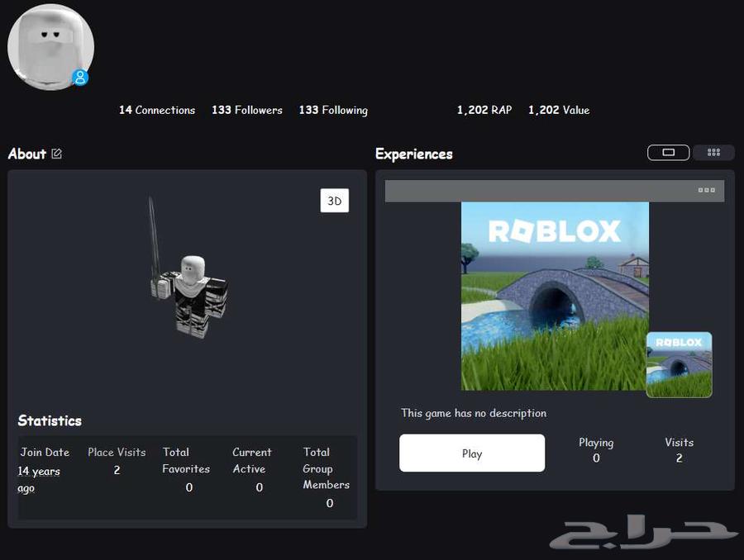Click the '14 years ago' join date value
744x560 pixels.
(39, 479)
